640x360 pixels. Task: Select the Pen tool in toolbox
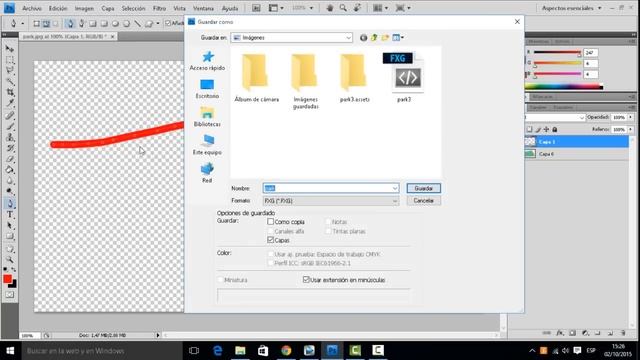pyautogui.click(x=10, y=203)
